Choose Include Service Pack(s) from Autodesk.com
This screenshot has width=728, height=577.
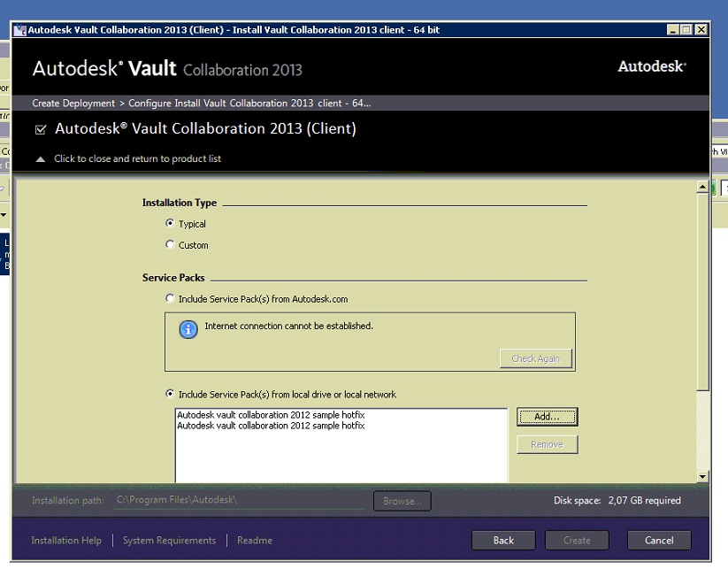pos(170,298)
